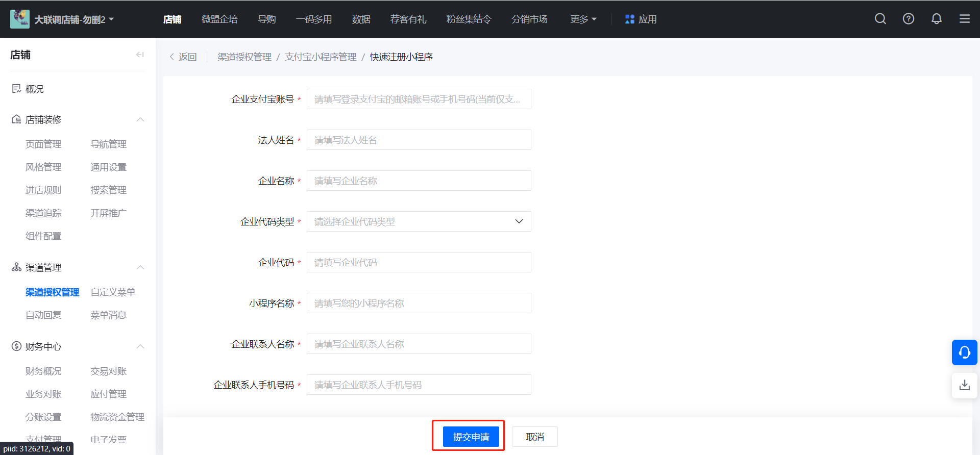Click the 应用 grid icon in navigation
This screenshot has height=455, width=980.
click(x=629, y=19)
